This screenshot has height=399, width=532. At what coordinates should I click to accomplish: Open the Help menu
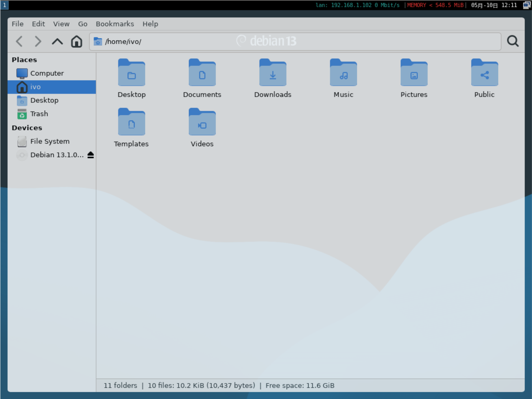(x=150, y=24)
